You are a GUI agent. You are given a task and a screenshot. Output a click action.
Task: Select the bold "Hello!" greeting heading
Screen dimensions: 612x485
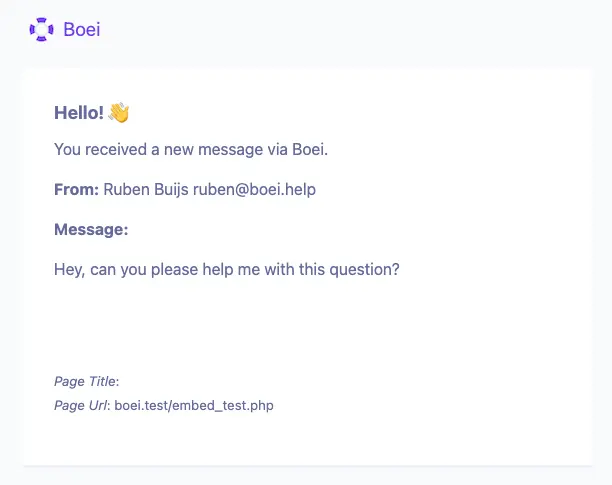click(79, 113)
